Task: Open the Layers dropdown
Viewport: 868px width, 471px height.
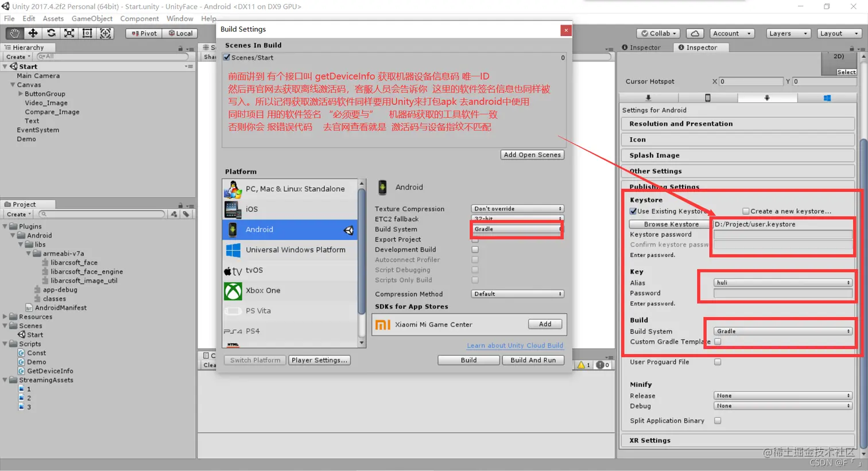Action: coord(788,33)
